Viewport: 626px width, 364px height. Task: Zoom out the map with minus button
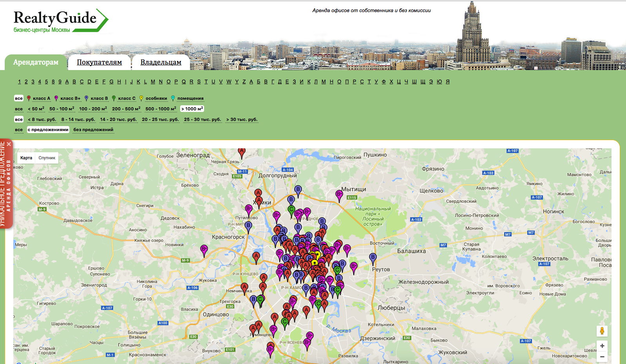602,357
